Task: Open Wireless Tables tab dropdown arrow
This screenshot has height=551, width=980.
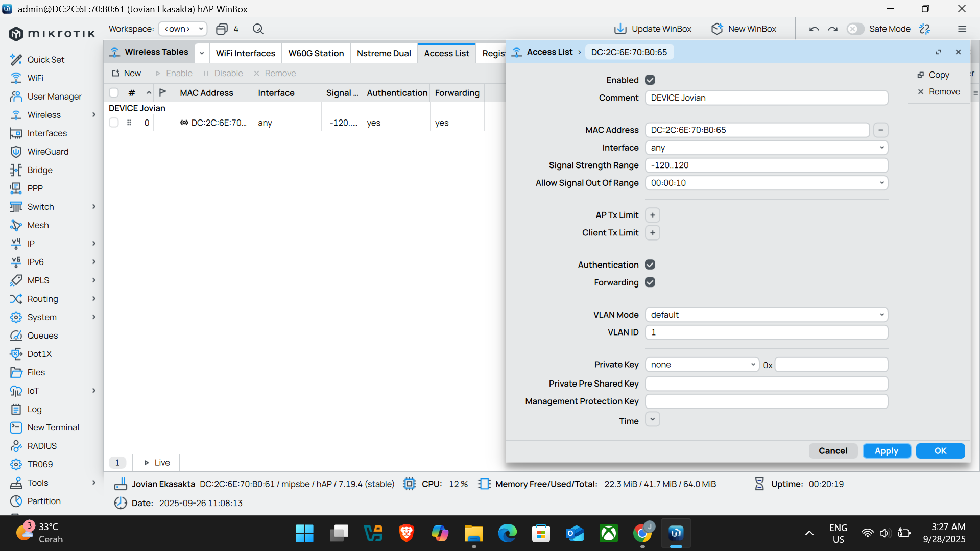Action: (202, 53)
